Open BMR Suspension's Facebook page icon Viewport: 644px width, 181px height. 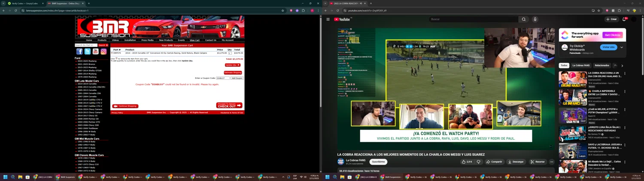pos(79,51)
